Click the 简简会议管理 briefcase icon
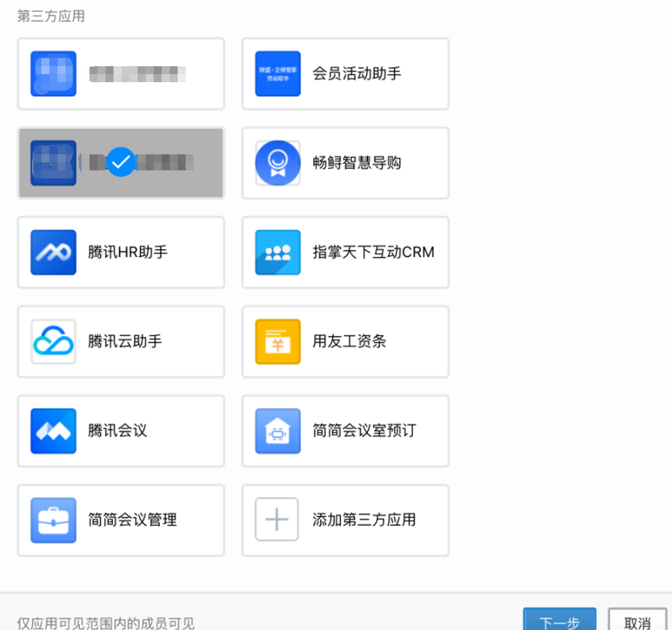The width and height of the screenshot is (672, 630). click(x=53, y=520)
